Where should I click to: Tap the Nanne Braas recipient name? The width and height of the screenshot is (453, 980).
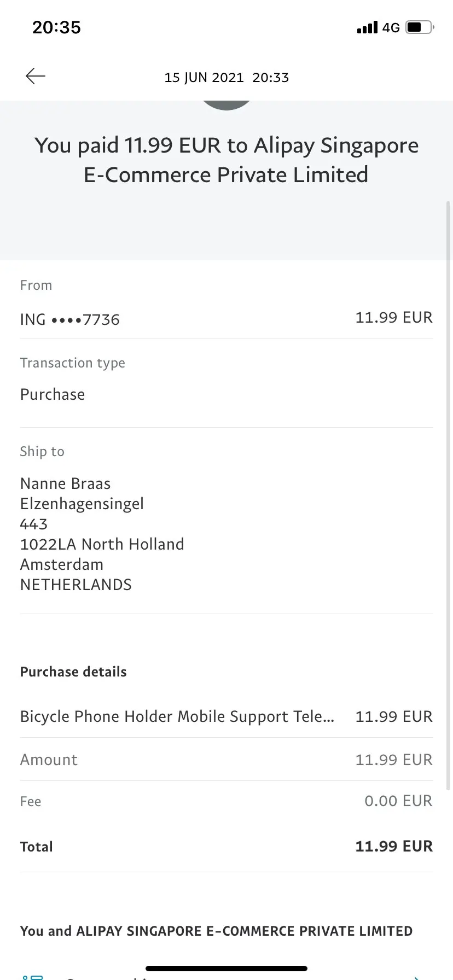click(x=65, y=483)
